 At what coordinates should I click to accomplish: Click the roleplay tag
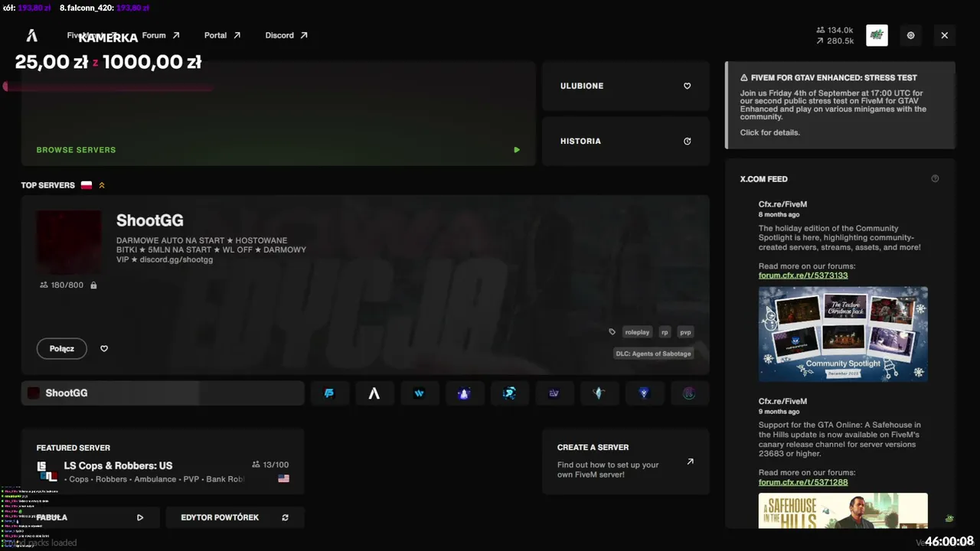(637, 332)
